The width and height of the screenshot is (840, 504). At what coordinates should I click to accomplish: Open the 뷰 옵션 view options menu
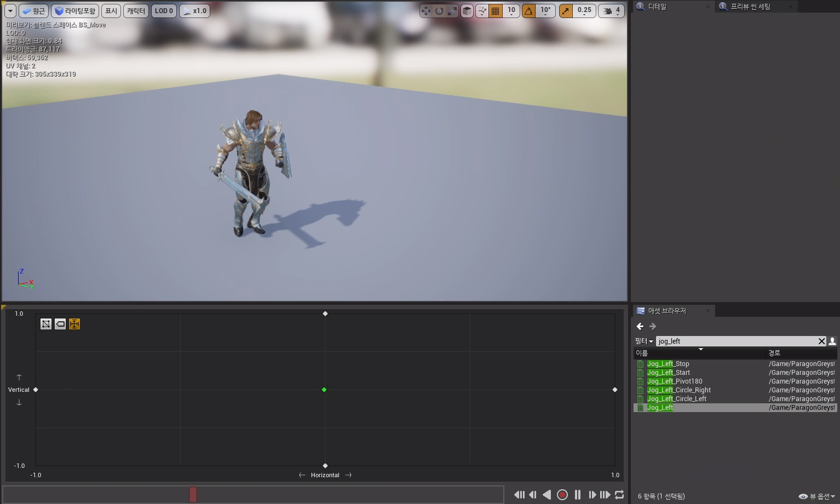click(x=817, y=496)
